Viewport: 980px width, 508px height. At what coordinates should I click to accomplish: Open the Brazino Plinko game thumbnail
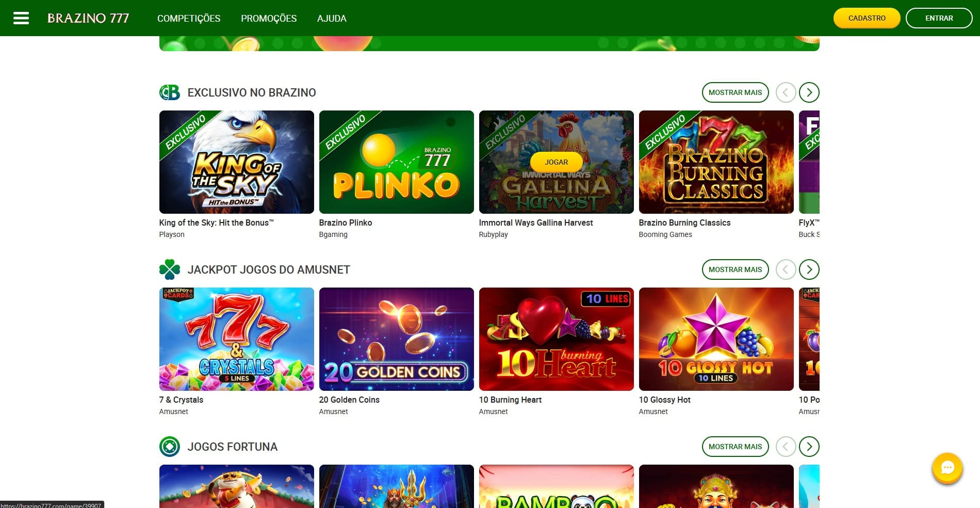(396, 162)
